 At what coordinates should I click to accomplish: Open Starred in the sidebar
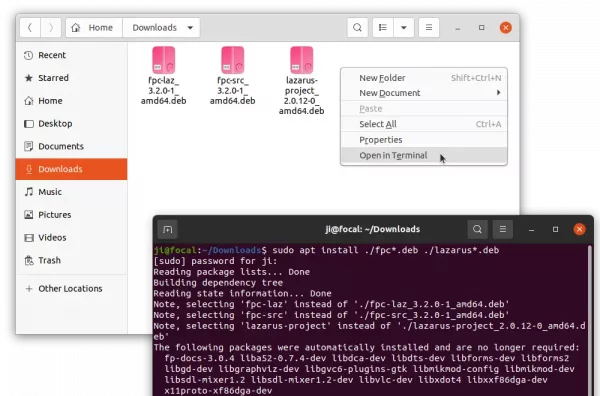(x=72, y=78)
